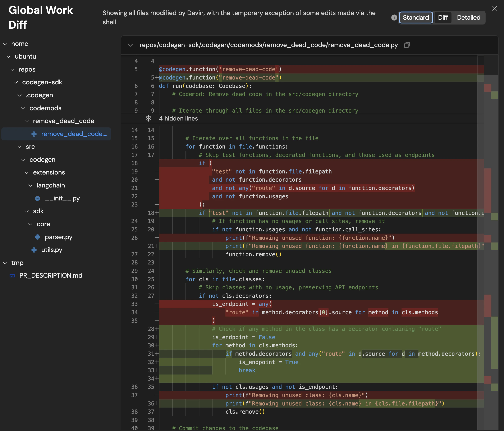This screenshot has width=504, height=431.
Task: Copy file path icon next to filename
Action: click(407, 45)
